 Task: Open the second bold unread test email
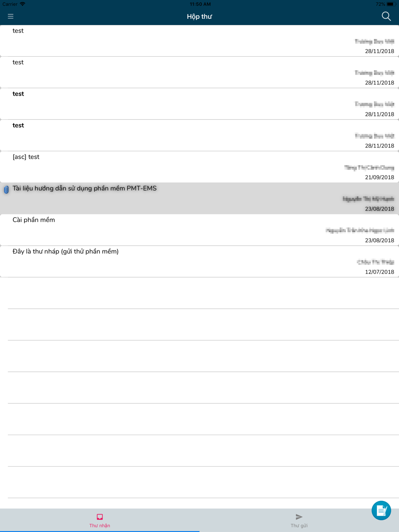pos(199,135)
